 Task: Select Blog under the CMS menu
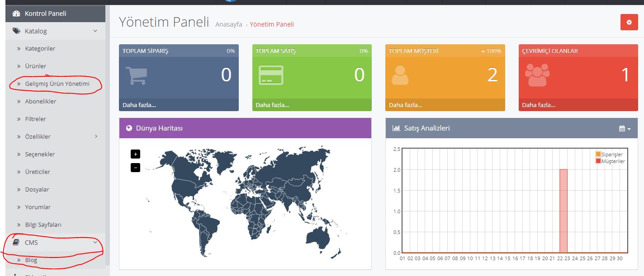(31, 260)
